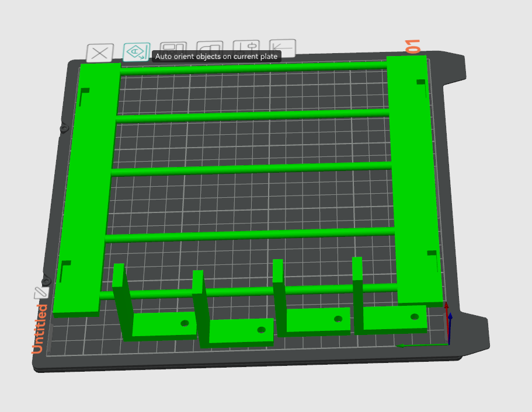Click the Untitled plate name label
Image resolution: width=532 pixels, height=412 pixels.
[x=39, y=329]
